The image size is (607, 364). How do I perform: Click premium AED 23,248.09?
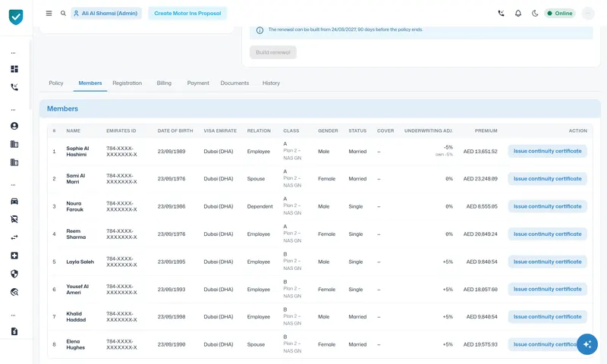(x=480, y=179)
